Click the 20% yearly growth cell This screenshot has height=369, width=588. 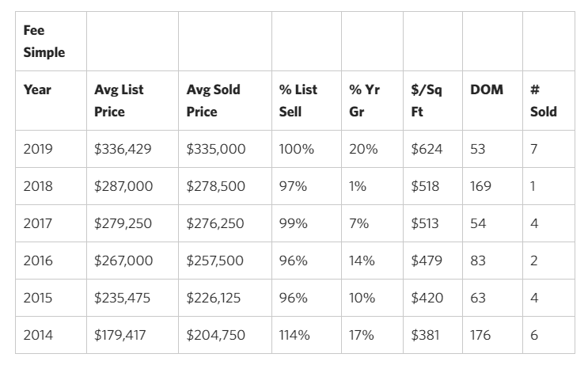click(361, 149)
